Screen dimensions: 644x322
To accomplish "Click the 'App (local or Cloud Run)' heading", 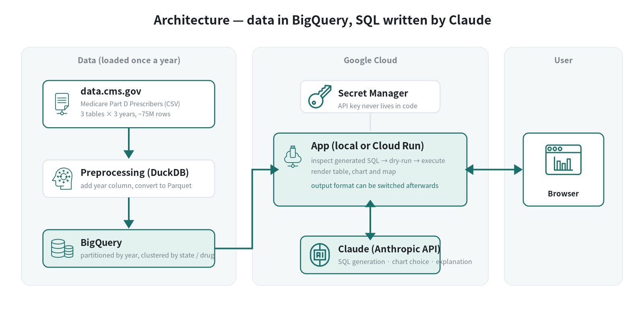I will point(367,146).
